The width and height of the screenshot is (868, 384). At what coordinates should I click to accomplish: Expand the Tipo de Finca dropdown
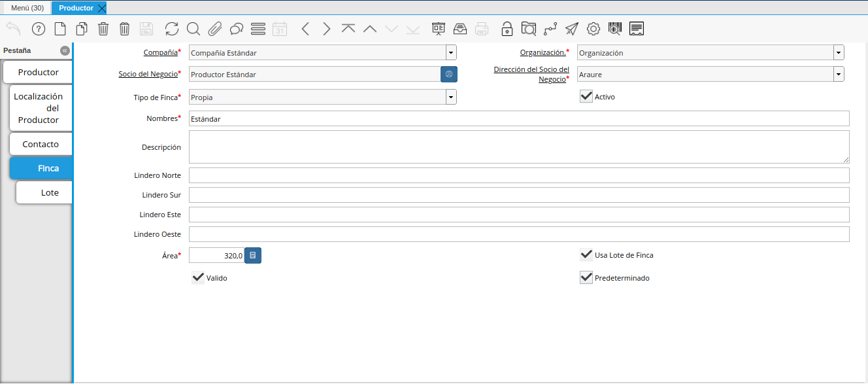tap(451, 97)
